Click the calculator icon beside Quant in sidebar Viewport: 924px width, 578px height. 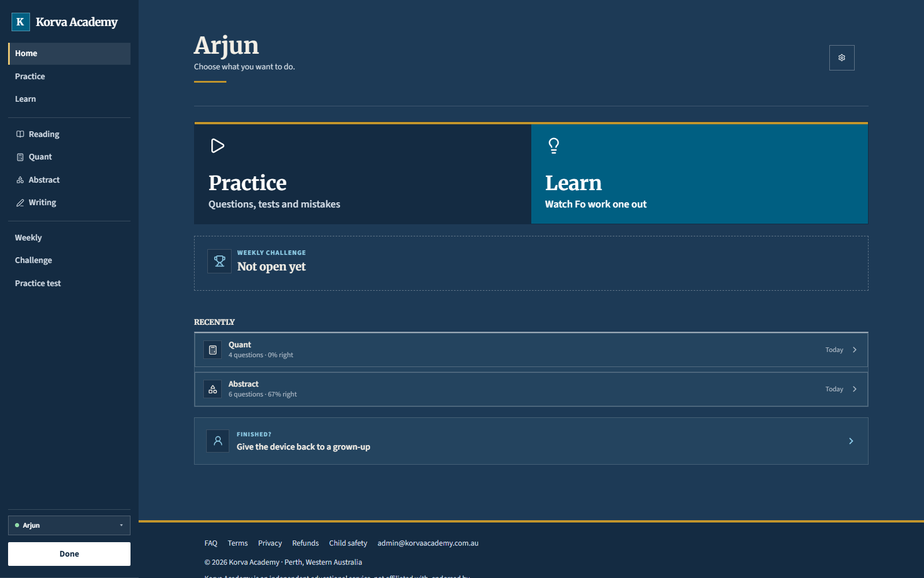(20, 157)
